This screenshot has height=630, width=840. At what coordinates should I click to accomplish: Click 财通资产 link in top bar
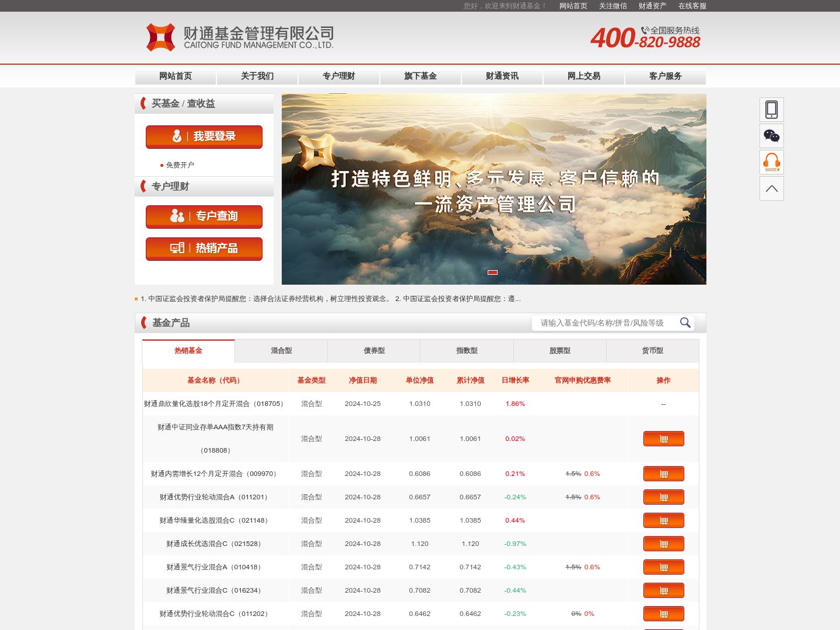pyautogui.click(x=653, y=6)
